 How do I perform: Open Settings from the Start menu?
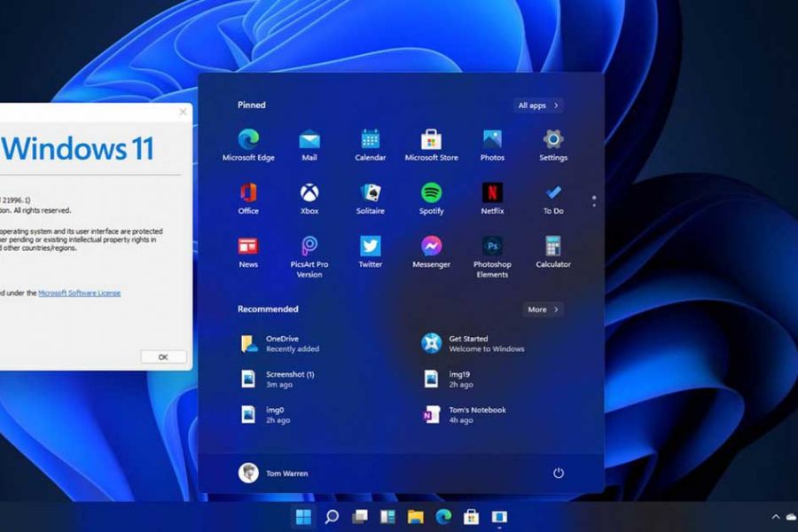pyautogui.click(x=553, y=145)
